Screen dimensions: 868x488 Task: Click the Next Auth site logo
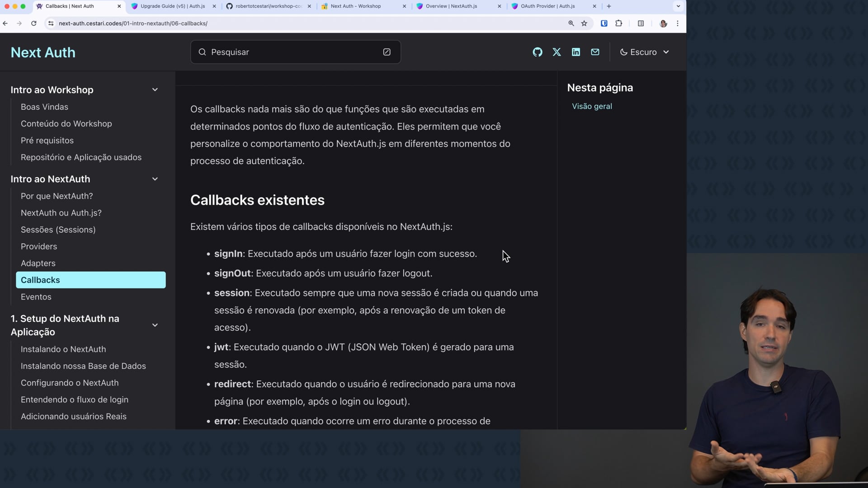pos(43,52)
